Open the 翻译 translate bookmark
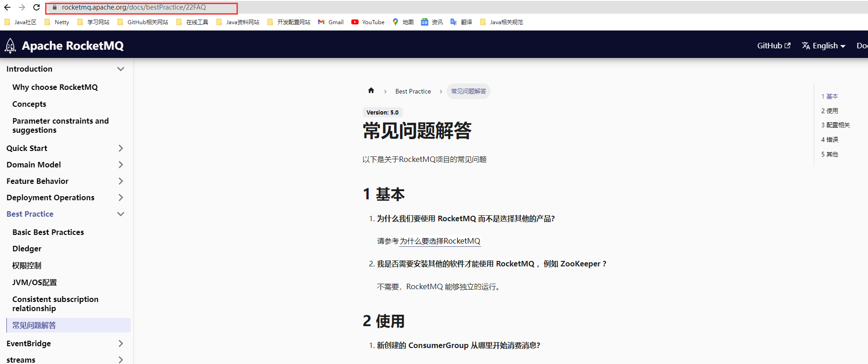Screen dimensions: 868x364 (461, 22)
